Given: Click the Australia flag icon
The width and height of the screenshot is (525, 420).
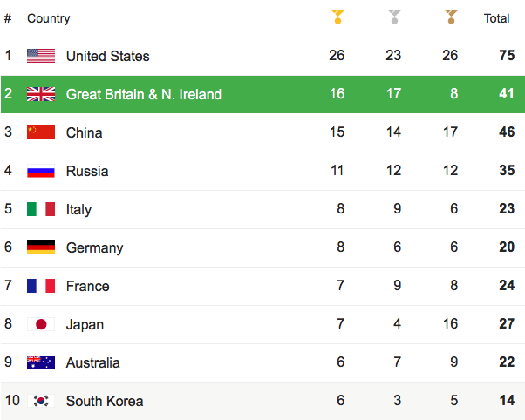Looking at the screenshot, I should 41,362.
